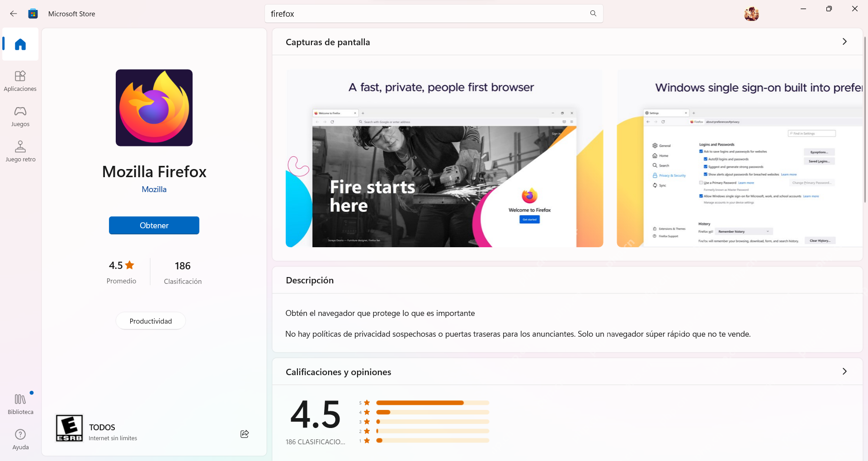
Task: Click the Descripción heading
Action: (x=310, y=280)
